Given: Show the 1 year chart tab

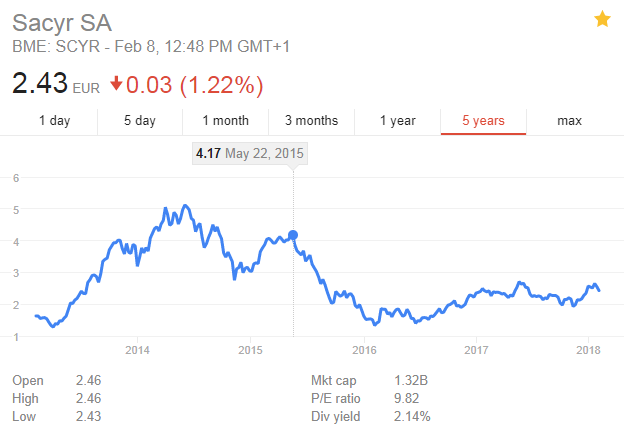Looking at the screenshot, I should tap(398, 121).
